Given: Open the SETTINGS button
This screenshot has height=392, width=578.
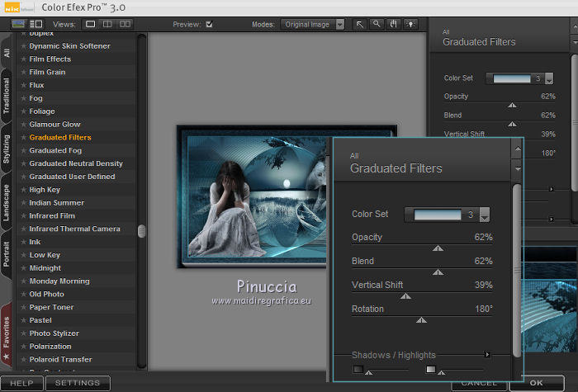Looking at the screenshot, I should click(78, 384).
